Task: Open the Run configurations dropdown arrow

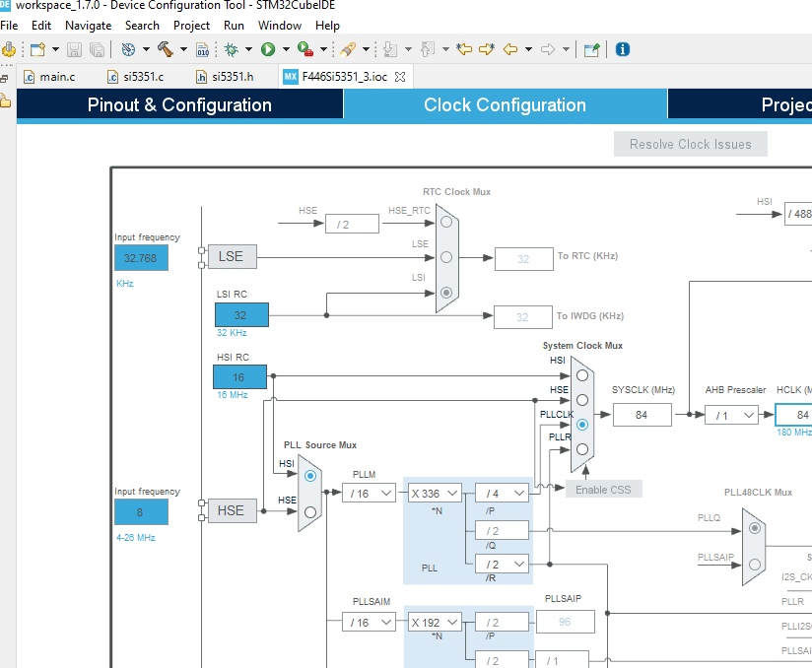Action: coord(286,49)
